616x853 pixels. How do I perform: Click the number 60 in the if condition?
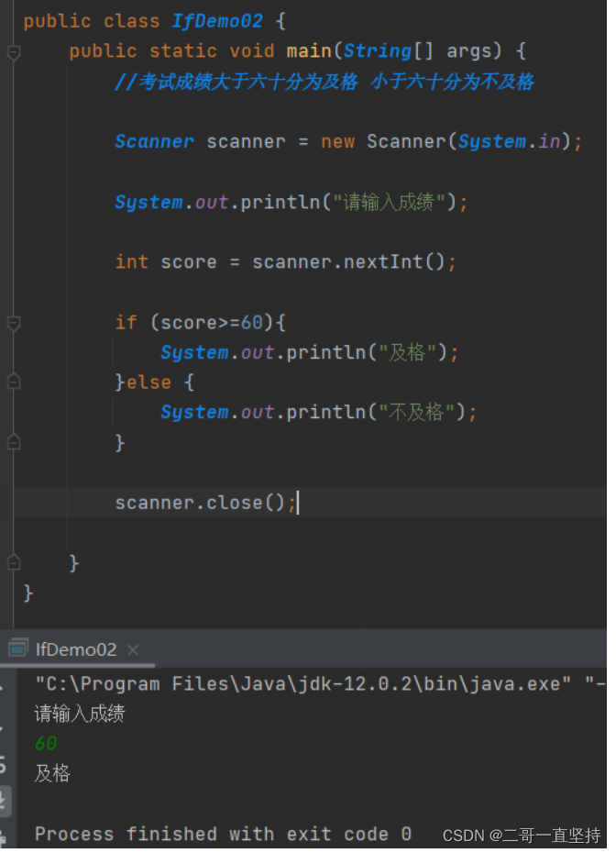point(252,323)
